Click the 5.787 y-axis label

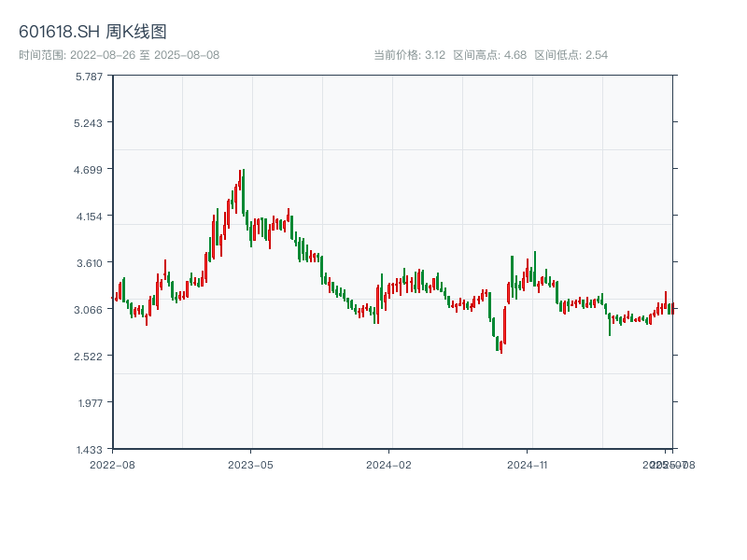[x=90, y=77]
